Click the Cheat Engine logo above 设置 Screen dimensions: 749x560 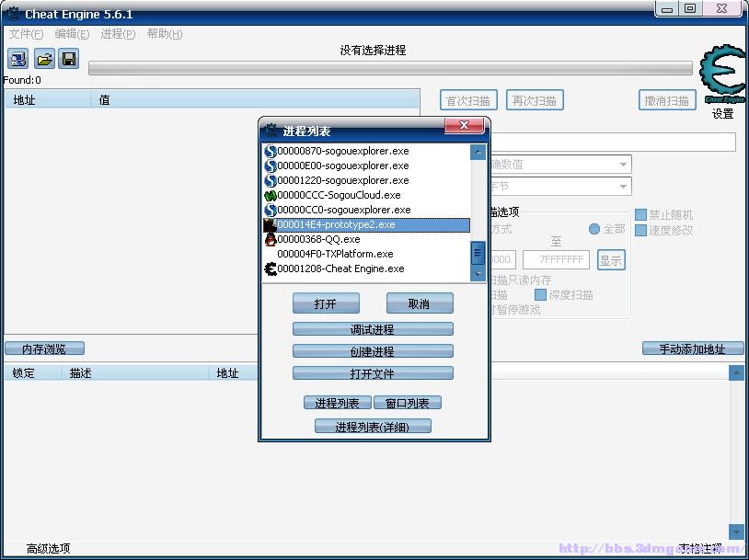click(722, 75)
